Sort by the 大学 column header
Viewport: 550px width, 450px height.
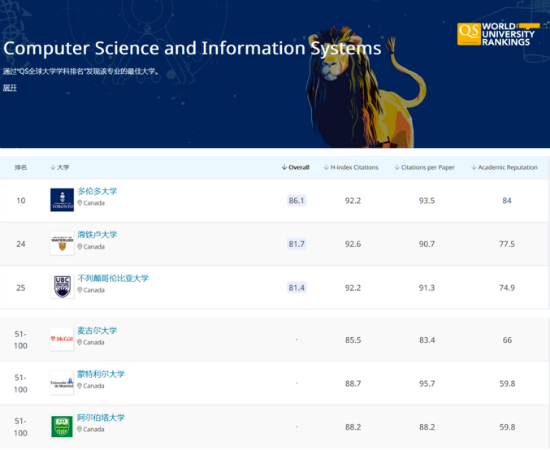(60, 167)
